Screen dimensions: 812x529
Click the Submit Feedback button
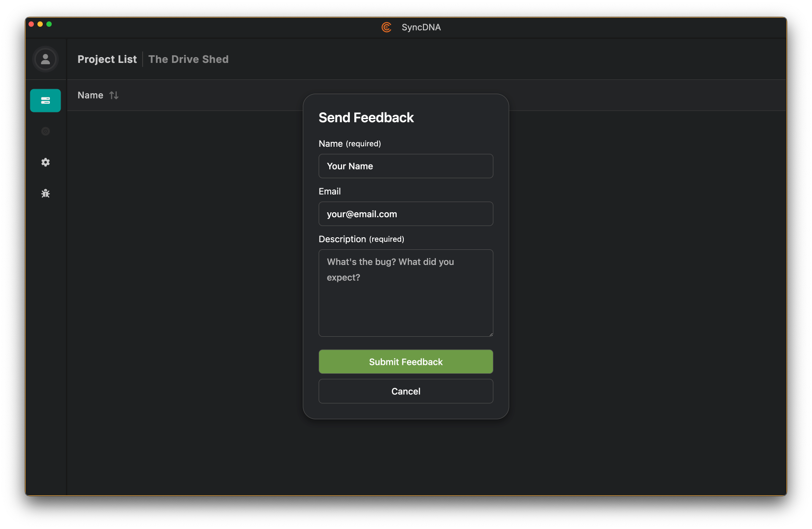406,361
